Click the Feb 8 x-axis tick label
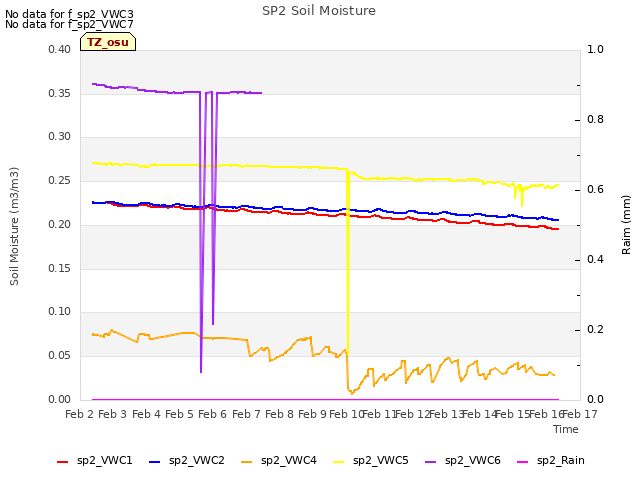This screenshot has width=640, height=480. [x=279, y=414]
